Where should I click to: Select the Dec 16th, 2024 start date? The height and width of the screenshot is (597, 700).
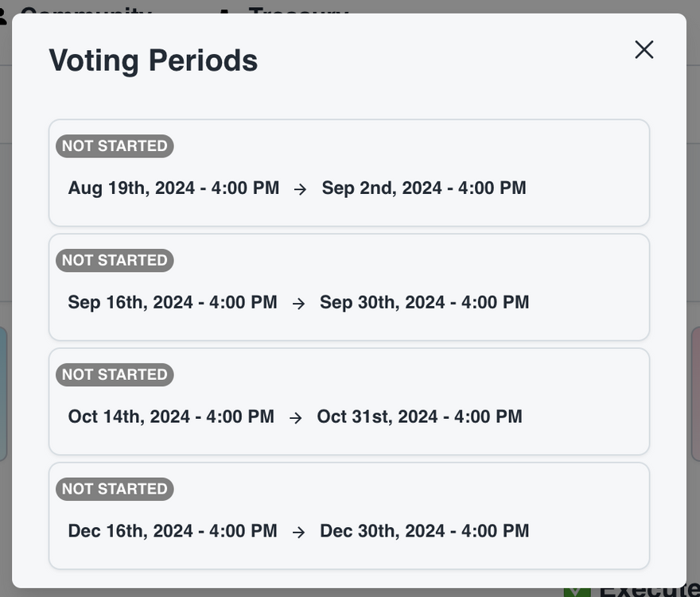(x=173, y=531)
